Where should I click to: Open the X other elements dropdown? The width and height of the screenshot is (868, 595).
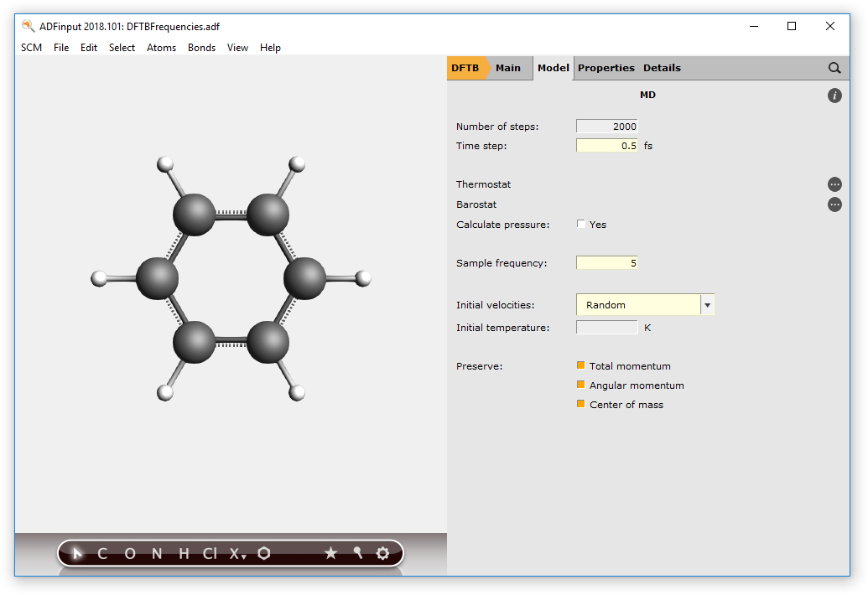237,553
